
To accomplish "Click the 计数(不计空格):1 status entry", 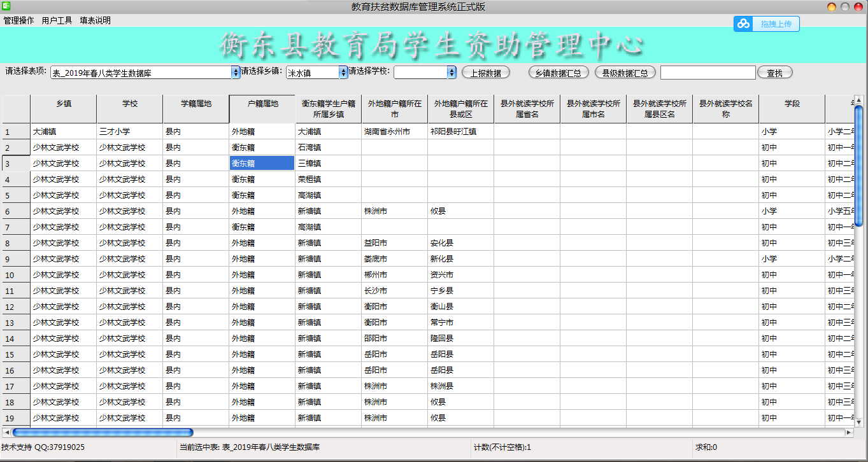I will (x=502, y=448).
